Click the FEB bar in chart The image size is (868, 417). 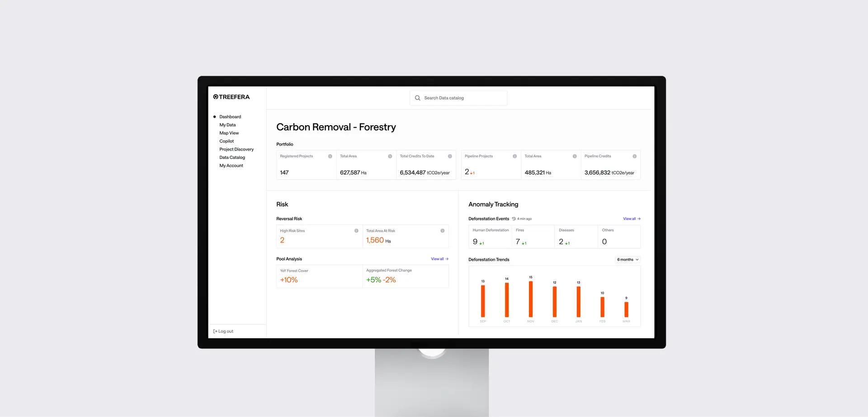pos(602,307)
